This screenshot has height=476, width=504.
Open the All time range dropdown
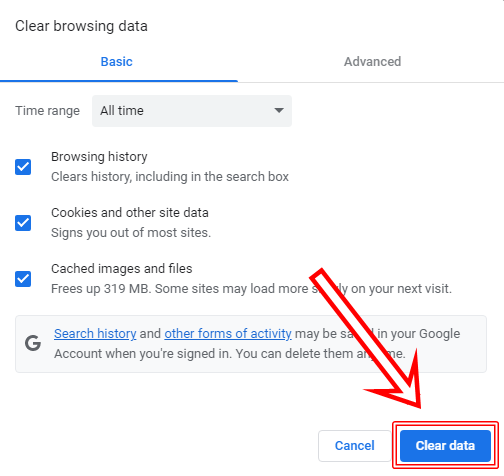click(192, 111)
